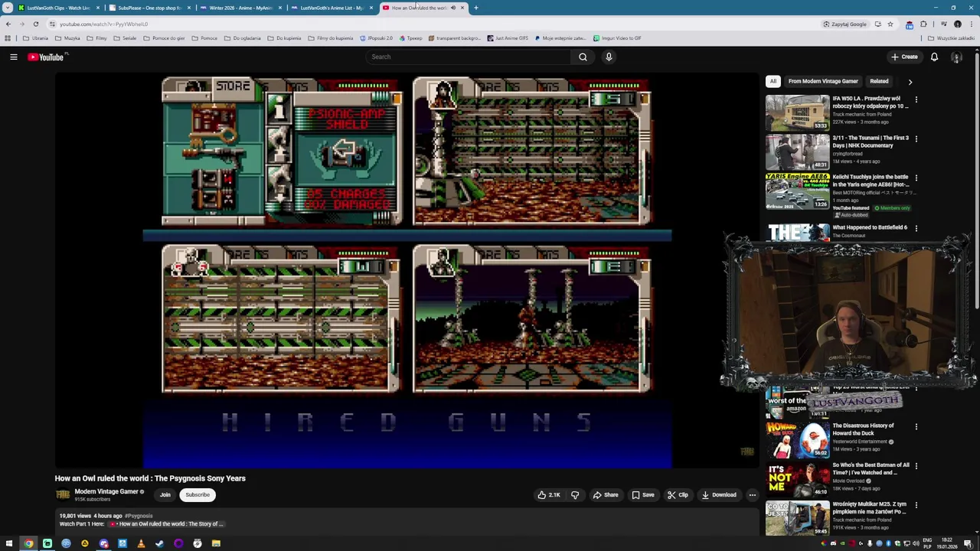Screen dimensions: 980x551
Task: Open Howard the Duck video thumbnail
Action: (797, 440)
